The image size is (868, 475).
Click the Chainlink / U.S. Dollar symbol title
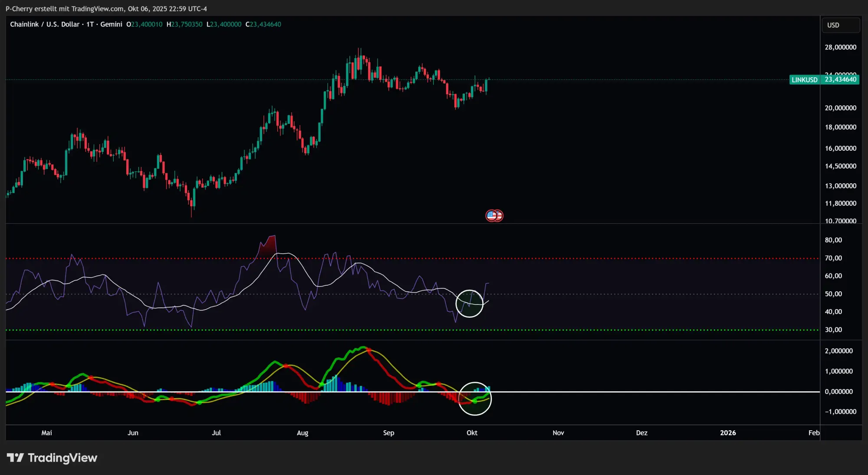click(45, 24)
